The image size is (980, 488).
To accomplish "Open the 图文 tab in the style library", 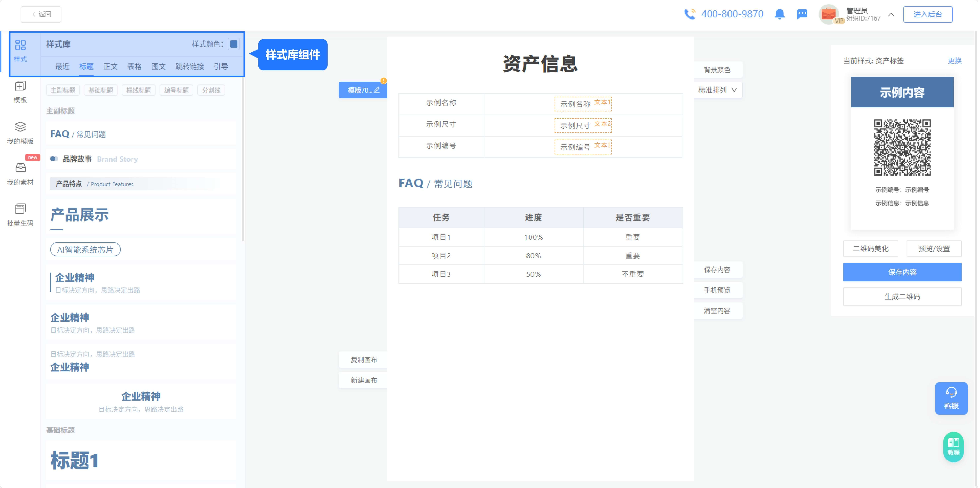I will coord(159,66).
